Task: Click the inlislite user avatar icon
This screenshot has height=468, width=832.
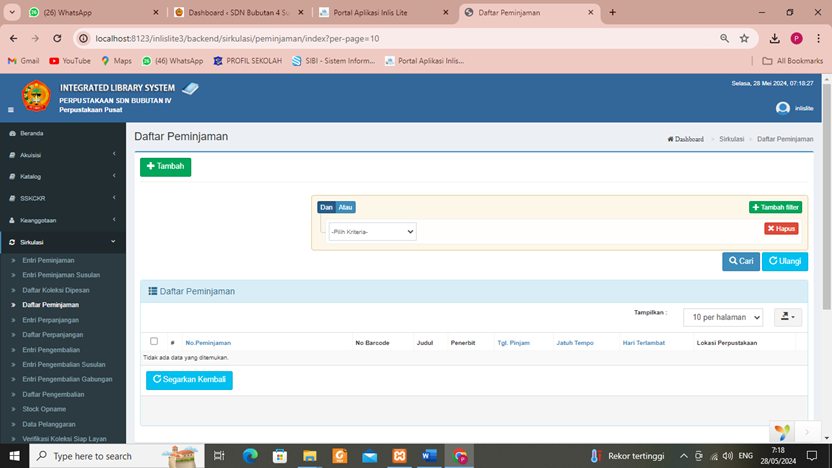Action: (x=782, y=108)
